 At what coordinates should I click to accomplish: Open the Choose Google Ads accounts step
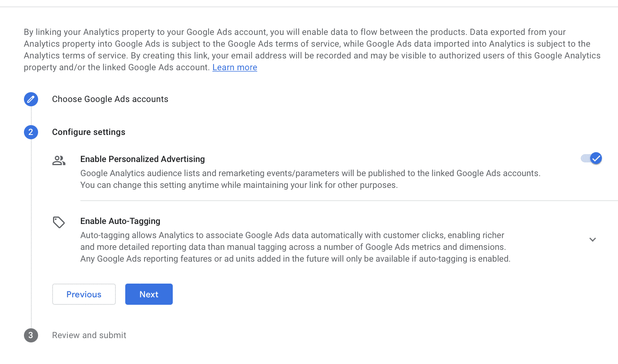point(110,99)
